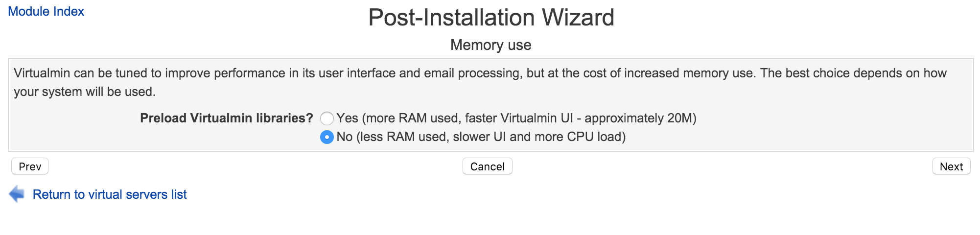Select the No preload radio button

pyautogui.click(x=327, y=137)
